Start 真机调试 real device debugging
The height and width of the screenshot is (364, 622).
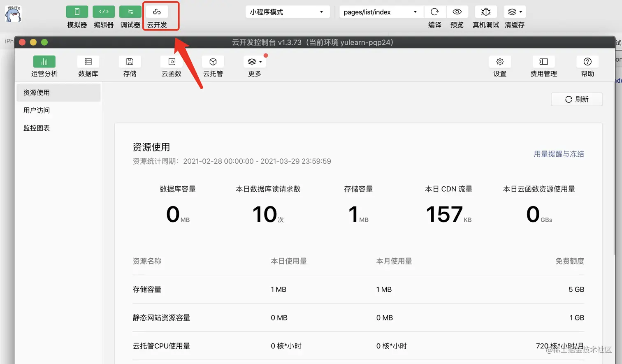point(486,12)
